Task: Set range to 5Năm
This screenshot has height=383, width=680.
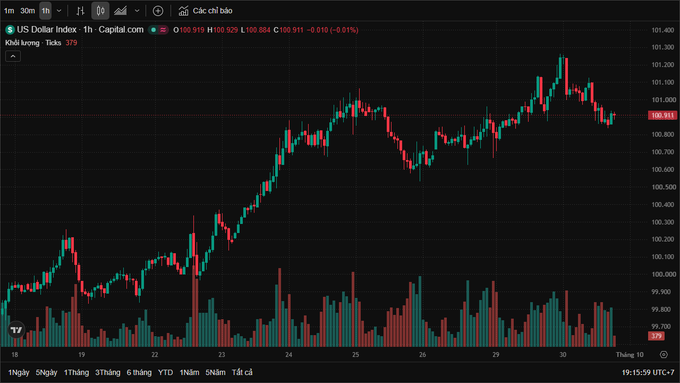Action: [216, 372]
